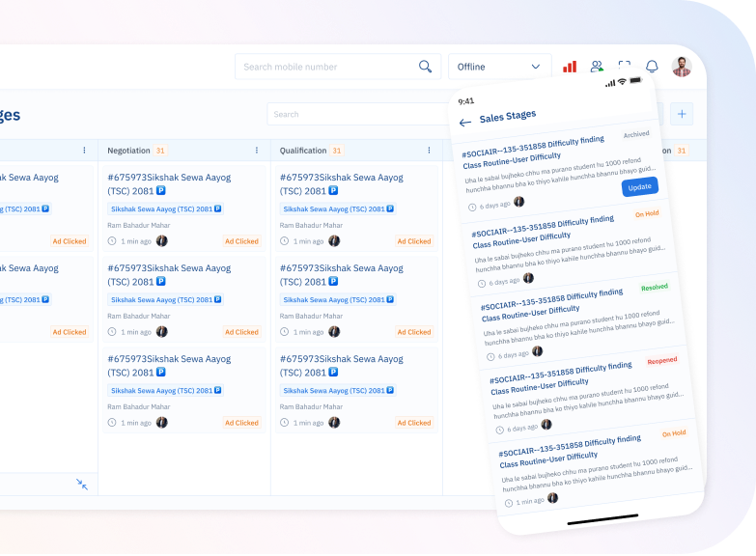
Task: Click the Qualification column header
Action: click(303, 151)
